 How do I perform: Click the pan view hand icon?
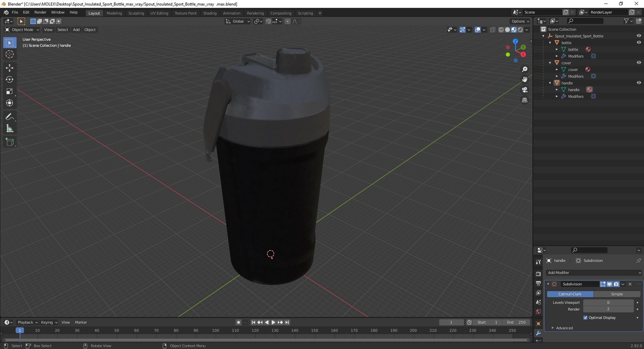525,79
